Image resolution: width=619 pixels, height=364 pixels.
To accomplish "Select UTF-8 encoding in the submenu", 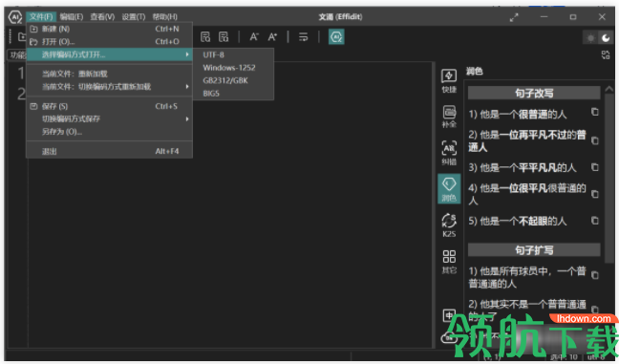I will point(233,54).
